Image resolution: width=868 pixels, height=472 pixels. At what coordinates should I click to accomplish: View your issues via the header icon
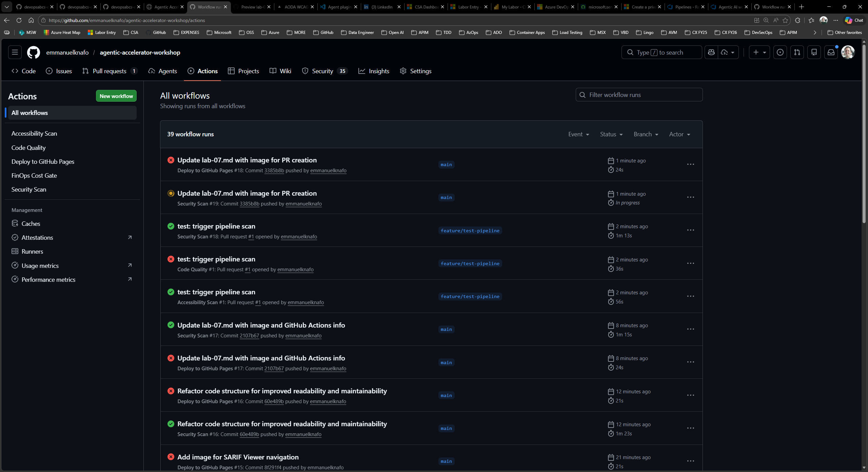coord(780,52)
